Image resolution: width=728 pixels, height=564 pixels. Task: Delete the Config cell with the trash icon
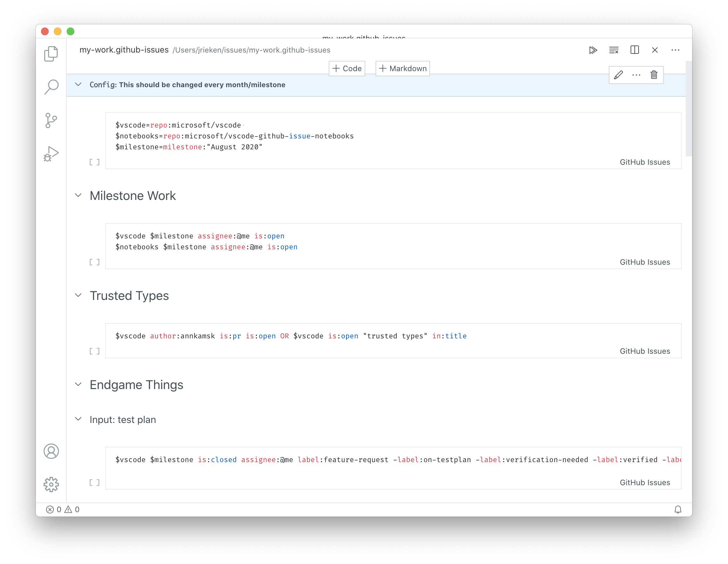coord(653,75)
